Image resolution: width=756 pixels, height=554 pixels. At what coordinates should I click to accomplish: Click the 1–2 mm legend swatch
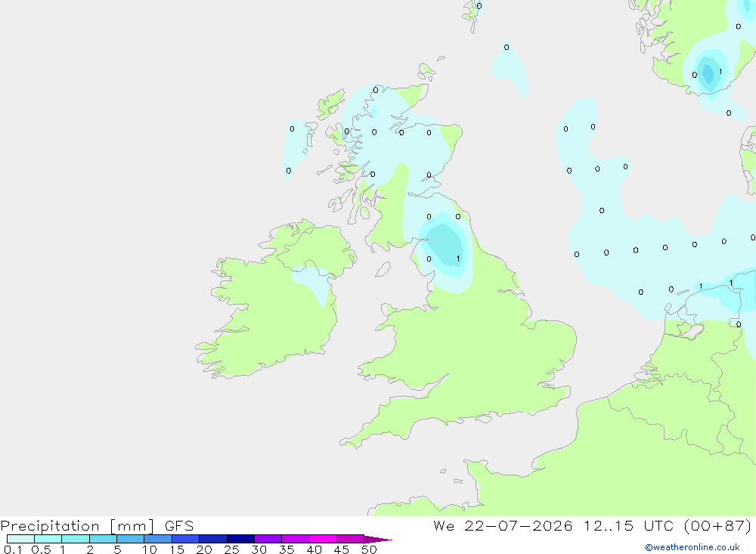[76, 539]
